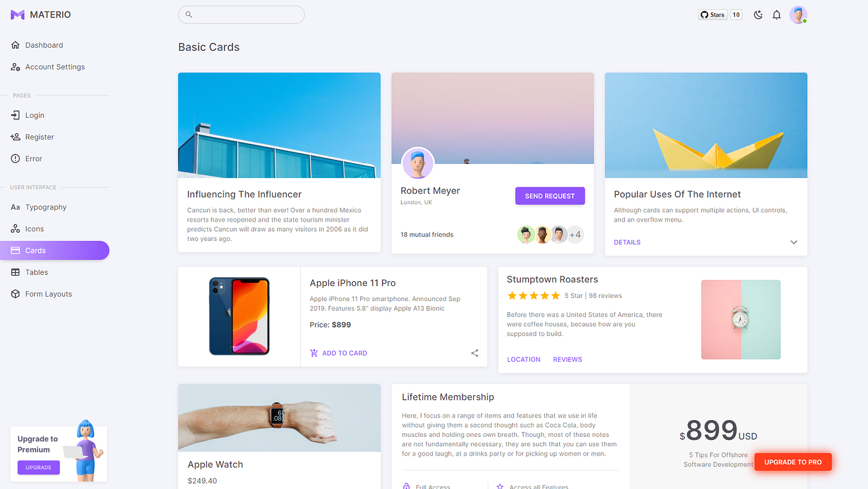Viewport: 868px width, 489px height.
Task: Open user avatar menu in header
Action: (798, 15)
